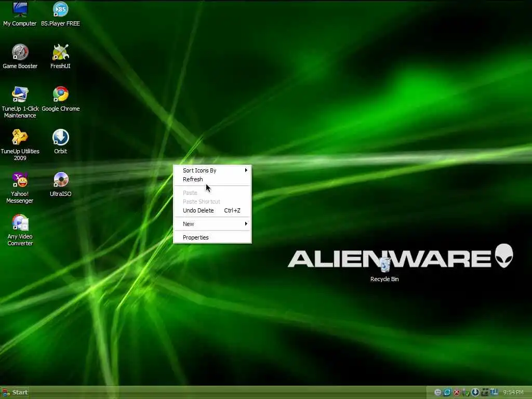Click the system tray clock

click(513, 392)
